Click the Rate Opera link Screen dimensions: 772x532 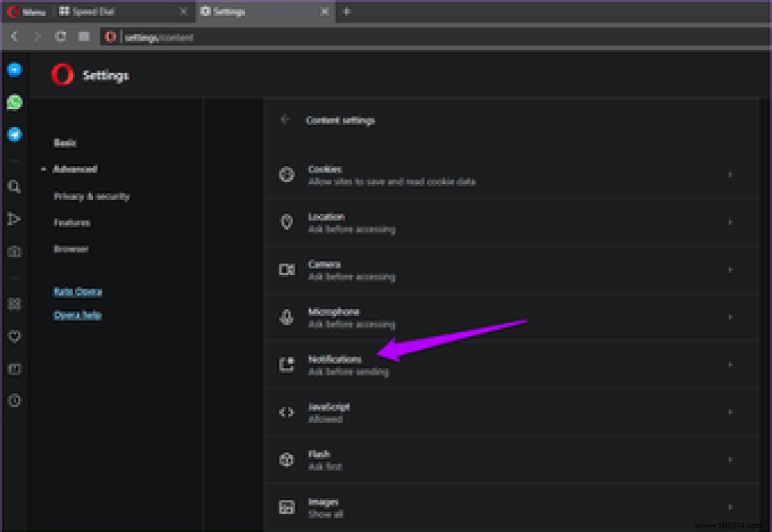pos(77,290)
